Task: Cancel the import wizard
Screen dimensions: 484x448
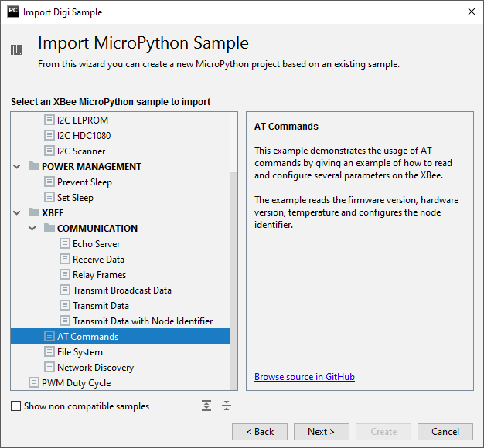Action: pos(445,432)
